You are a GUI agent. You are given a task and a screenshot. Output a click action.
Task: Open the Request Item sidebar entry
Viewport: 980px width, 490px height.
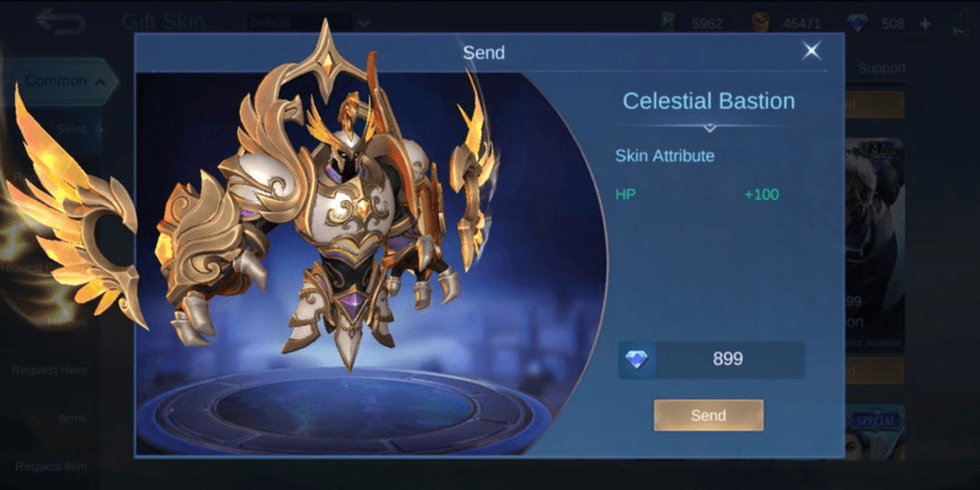(50, 466)
